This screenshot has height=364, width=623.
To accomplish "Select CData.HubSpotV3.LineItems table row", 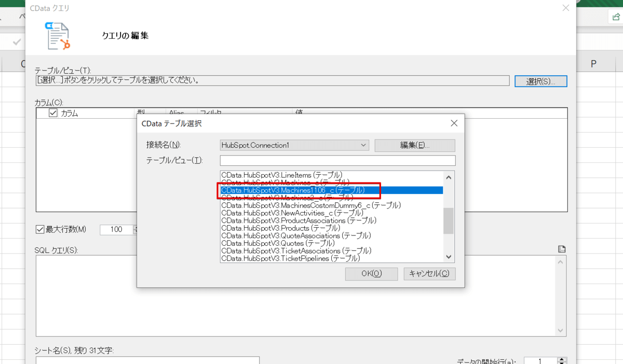I will click(x=332, y=175).
